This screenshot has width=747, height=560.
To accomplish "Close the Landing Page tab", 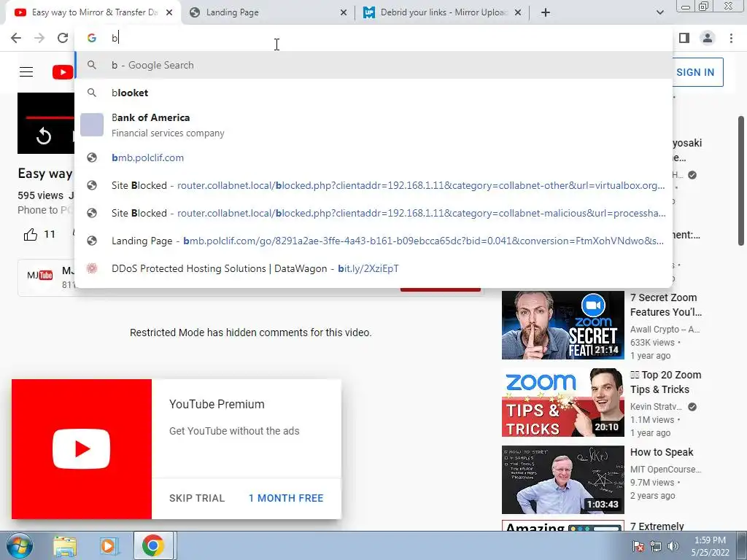I will click(x=344, y=12).
